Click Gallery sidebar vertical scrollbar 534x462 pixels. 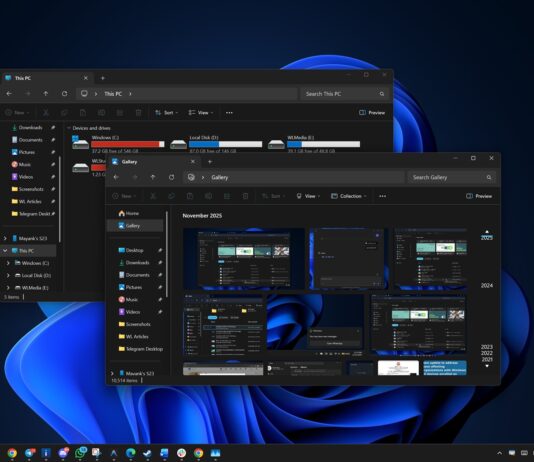(167, 254)
